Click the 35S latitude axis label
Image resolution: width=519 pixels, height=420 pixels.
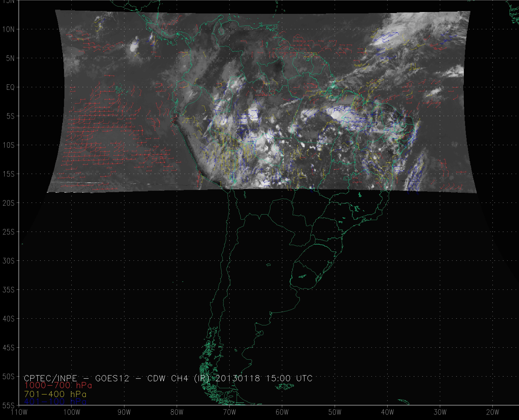click(x=9, y=290)
